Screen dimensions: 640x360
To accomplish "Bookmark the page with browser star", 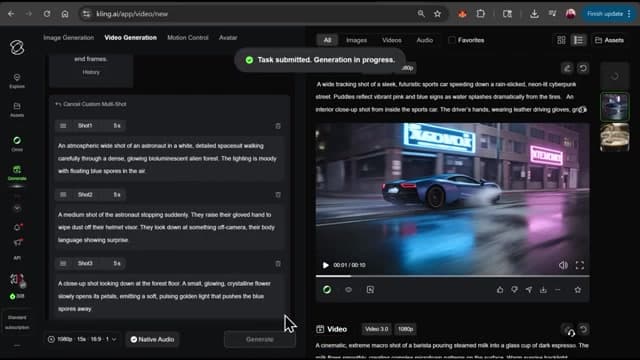I will [x=438, y=14].
